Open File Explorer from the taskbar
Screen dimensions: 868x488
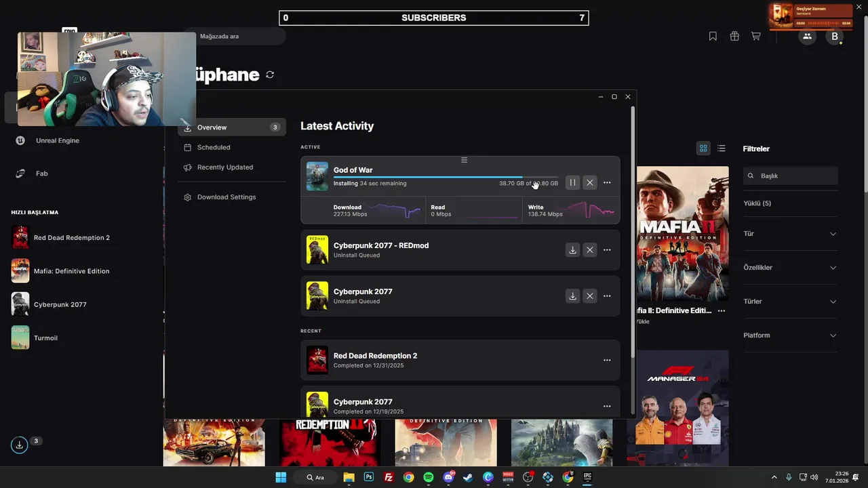349,477
